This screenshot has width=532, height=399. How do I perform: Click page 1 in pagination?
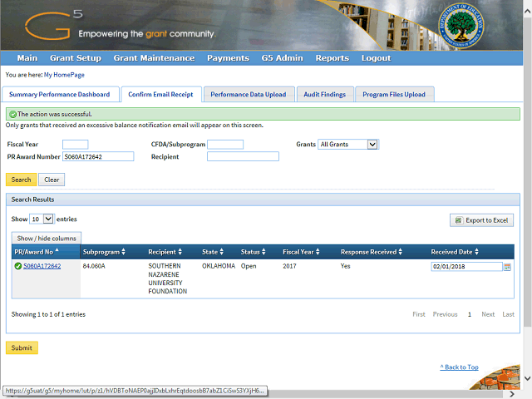470,314
